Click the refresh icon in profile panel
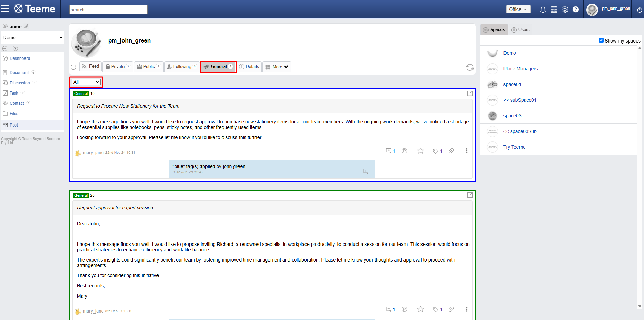Screen dimensions: 644x320 pyautogui.click(x=470, y=67)
